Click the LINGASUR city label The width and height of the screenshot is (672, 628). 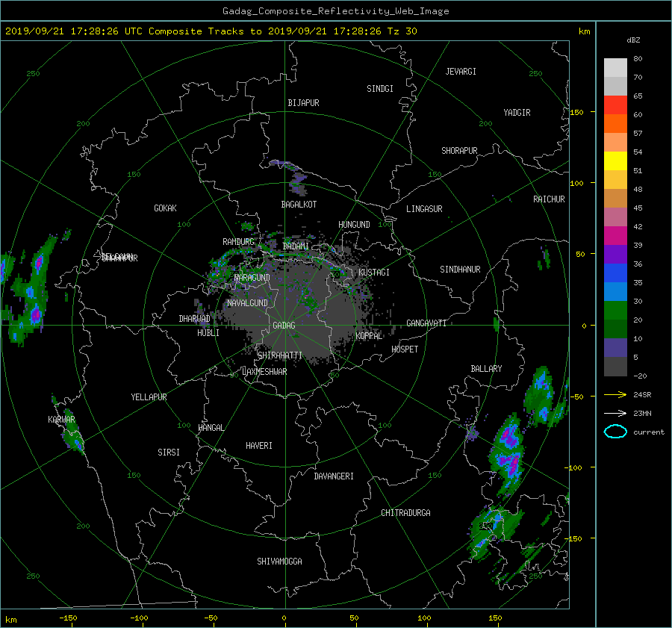point(424,209)
